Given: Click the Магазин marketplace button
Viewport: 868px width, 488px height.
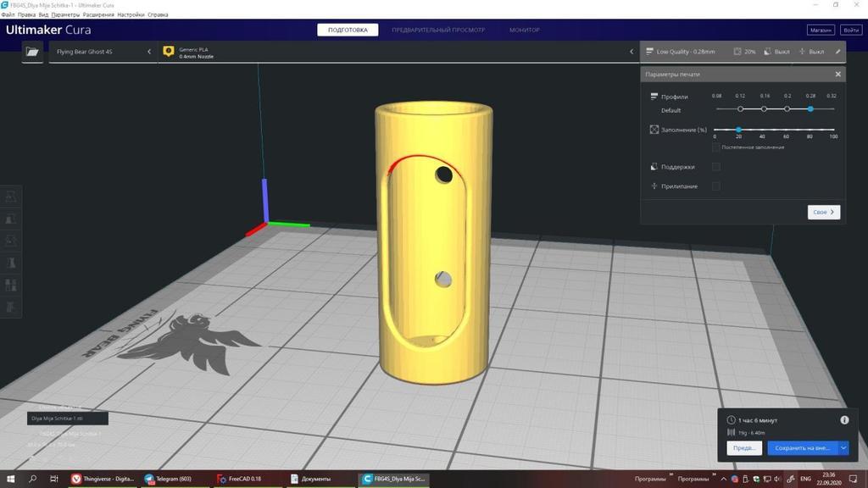Looking at the screenshot, I should (820, 30).
